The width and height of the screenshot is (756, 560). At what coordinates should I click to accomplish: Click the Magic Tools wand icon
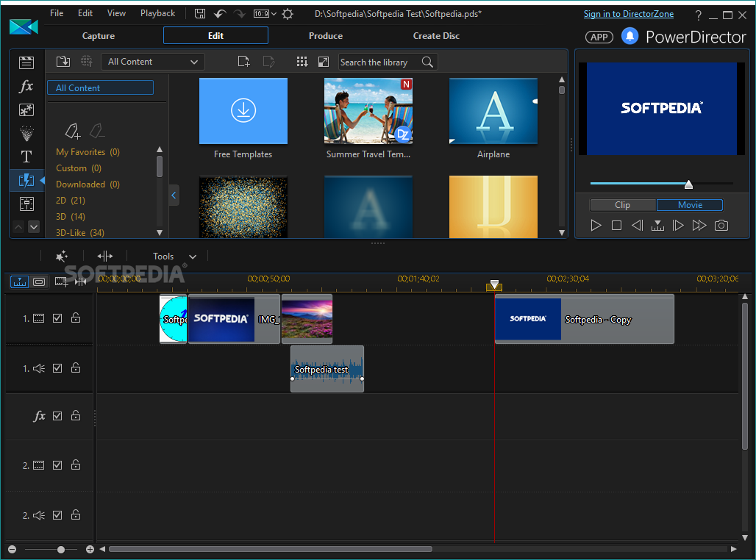point(62,256)
